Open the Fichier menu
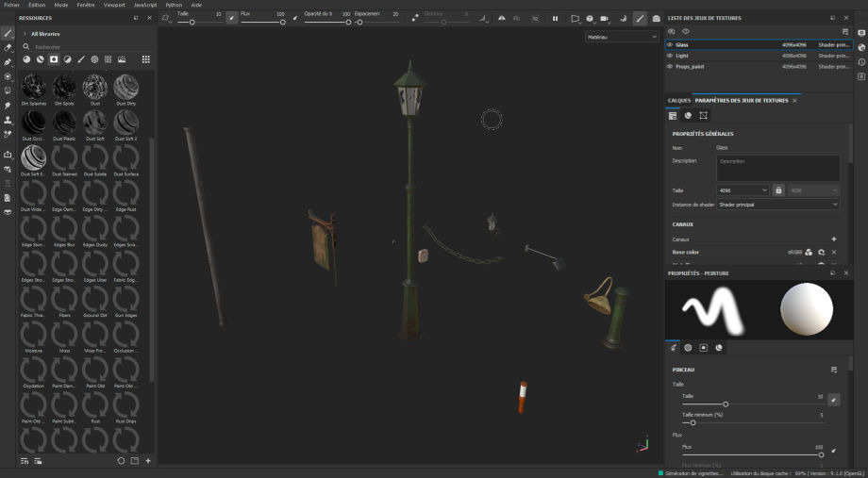The image size is (868, 478). [11, 5]
